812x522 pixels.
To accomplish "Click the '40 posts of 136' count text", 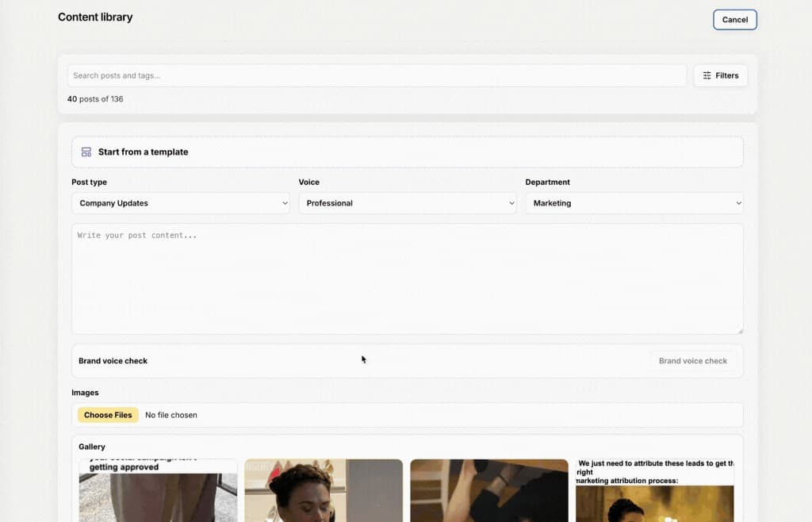I will click(x=95, y=99).
